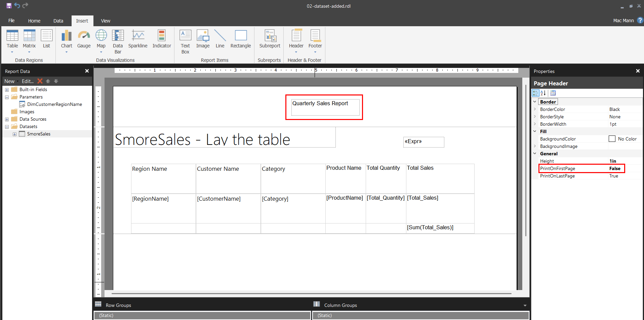Viewport: 644px width, 320px height.
Task: Expand the BorderWidth property
Action: point(535,124)
